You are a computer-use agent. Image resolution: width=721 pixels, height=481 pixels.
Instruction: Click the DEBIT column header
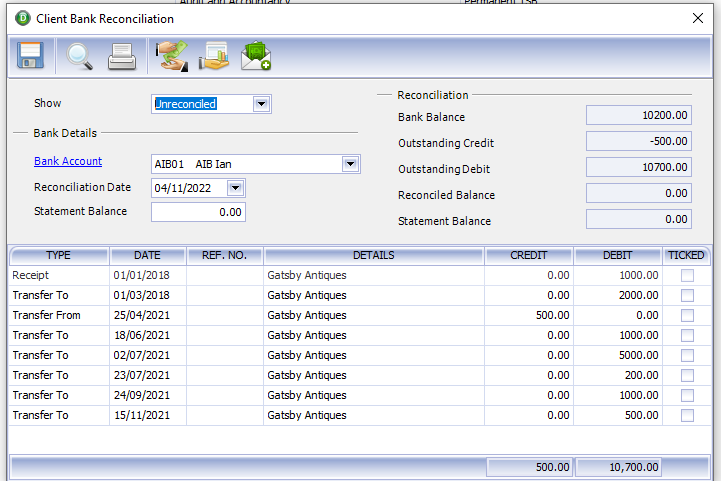[618, 256]
